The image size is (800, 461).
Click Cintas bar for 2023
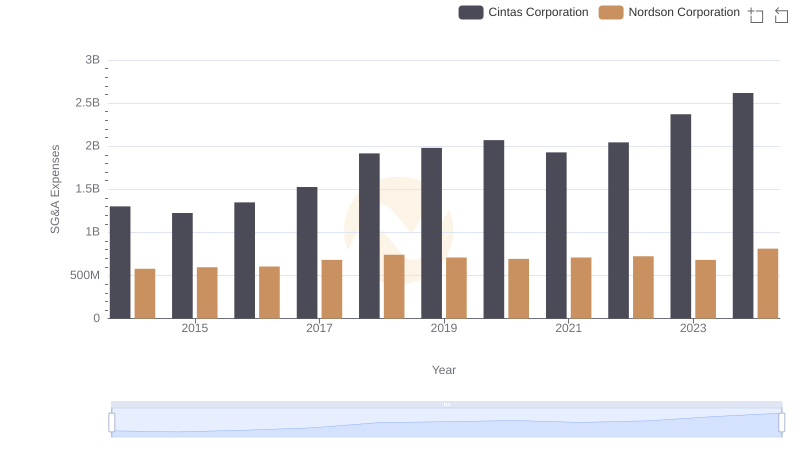(681, 216)
